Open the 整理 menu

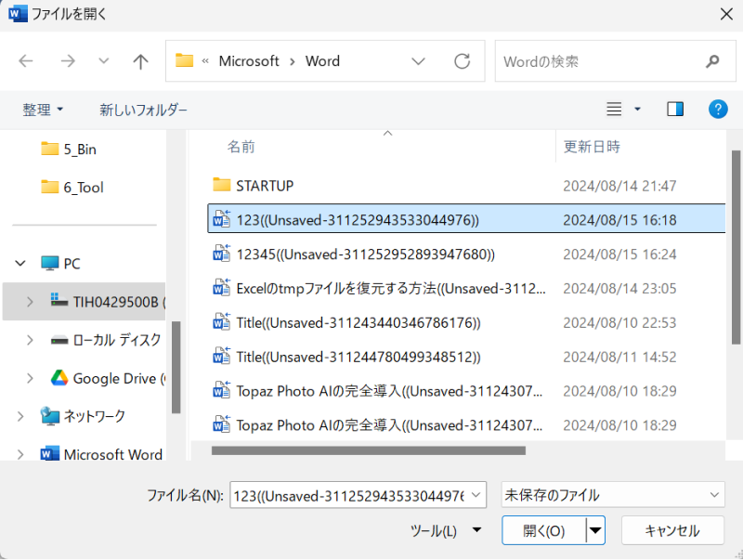43,110
